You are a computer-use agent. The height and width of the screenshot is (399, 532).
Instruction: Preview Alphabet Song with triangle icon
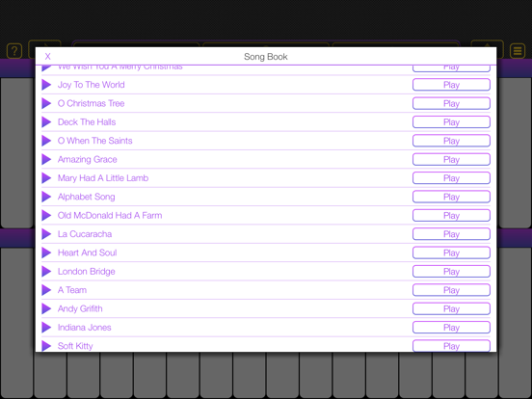[46, 197]
